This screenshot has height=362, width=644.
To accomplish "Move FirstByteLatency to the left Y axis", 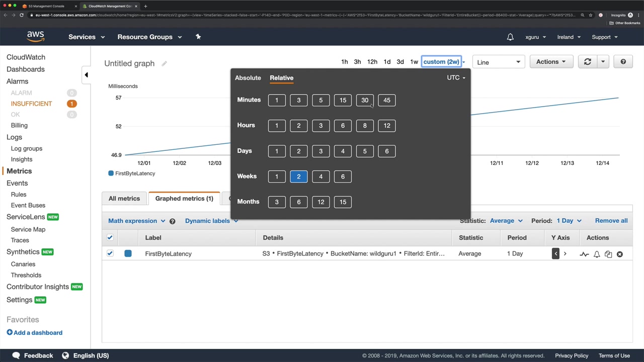I will point(555,254).
